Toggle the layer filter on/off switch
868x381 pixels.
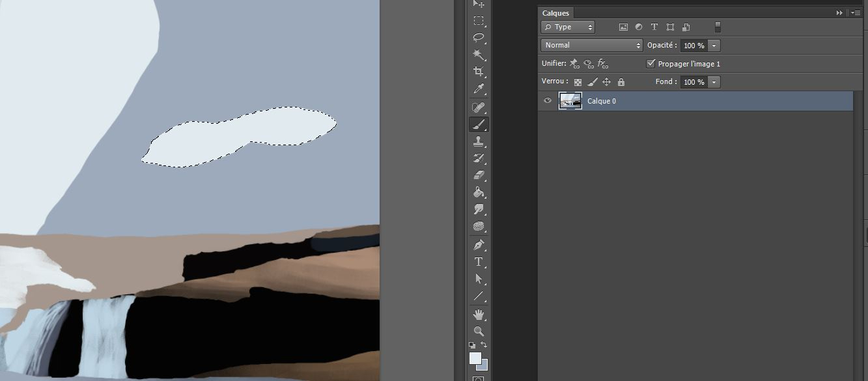tap(718, 27)
